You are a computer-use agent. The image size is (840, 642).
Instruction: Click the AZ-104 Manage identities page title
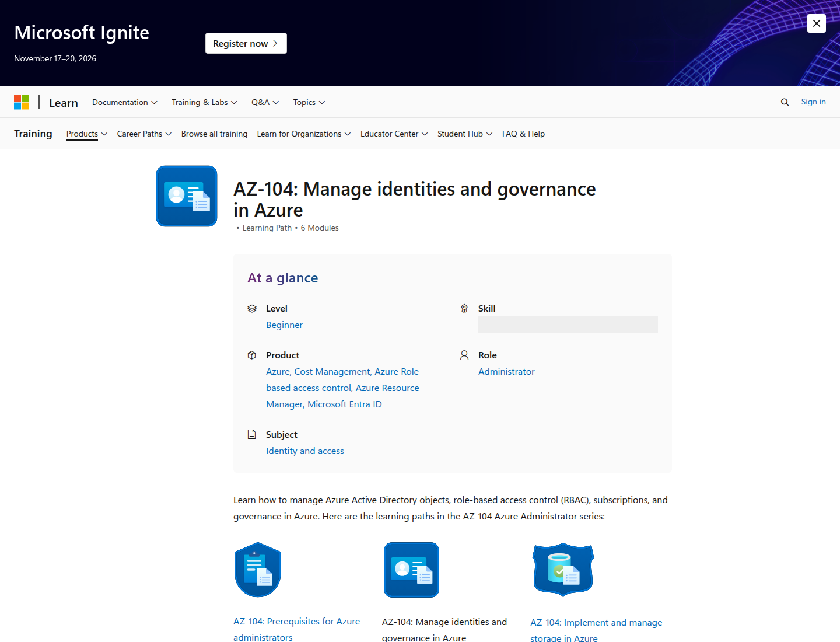coord(414,200)
